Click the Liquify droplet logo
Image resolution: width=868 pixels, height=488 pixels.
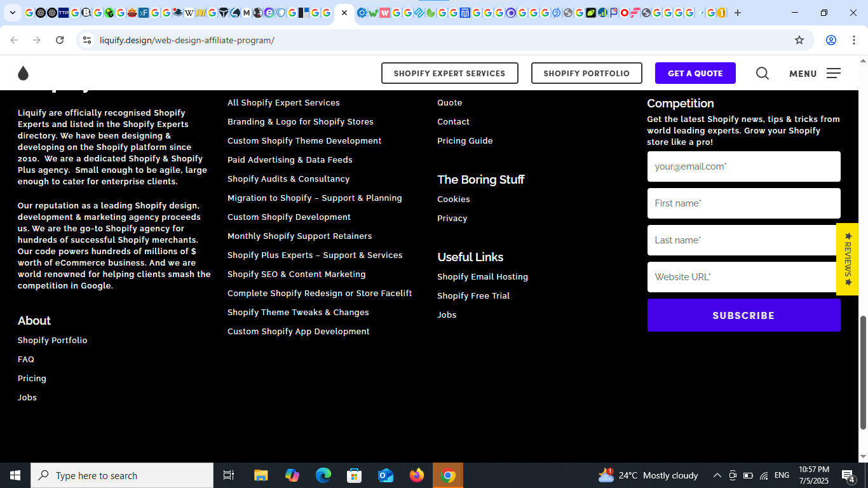tap(24, 73)
